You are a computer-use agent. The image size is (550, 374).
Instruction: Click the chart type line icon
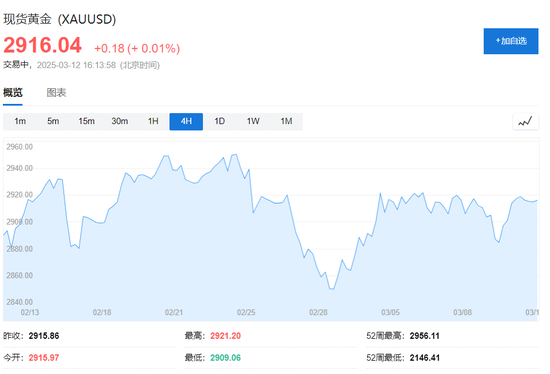pyautogui.click(x=525, y=122)
